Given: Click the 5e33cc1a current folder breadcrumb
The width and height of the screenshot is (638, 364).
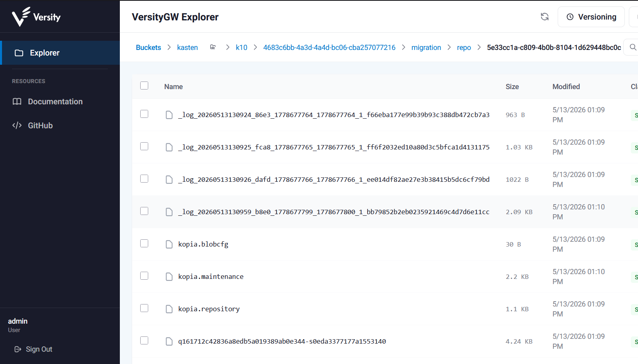Looking at the screenshot, I should click(x=554, y=48).
